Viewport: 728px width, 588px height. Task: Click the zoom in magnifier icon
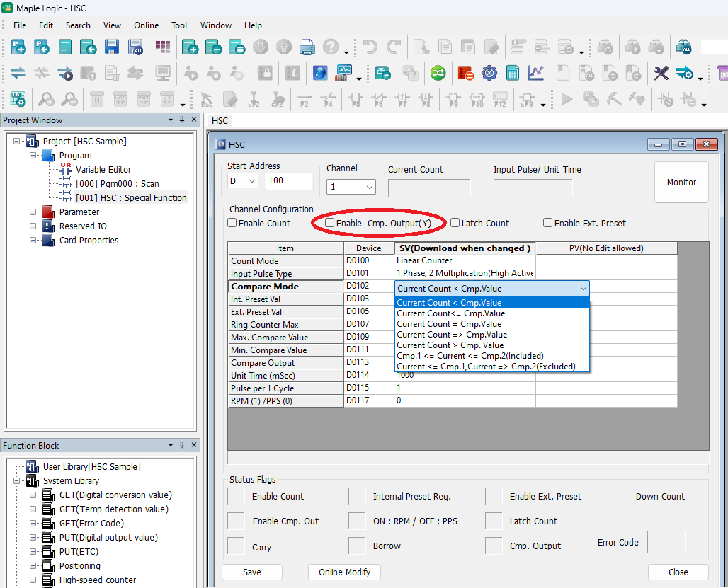click(46, 99)
